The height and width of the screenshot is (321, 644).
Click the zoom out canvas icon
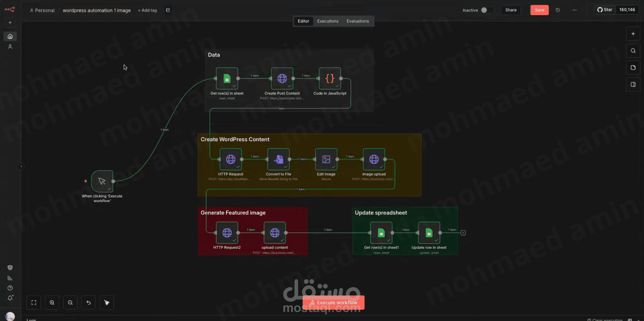[x=70, y=303]
